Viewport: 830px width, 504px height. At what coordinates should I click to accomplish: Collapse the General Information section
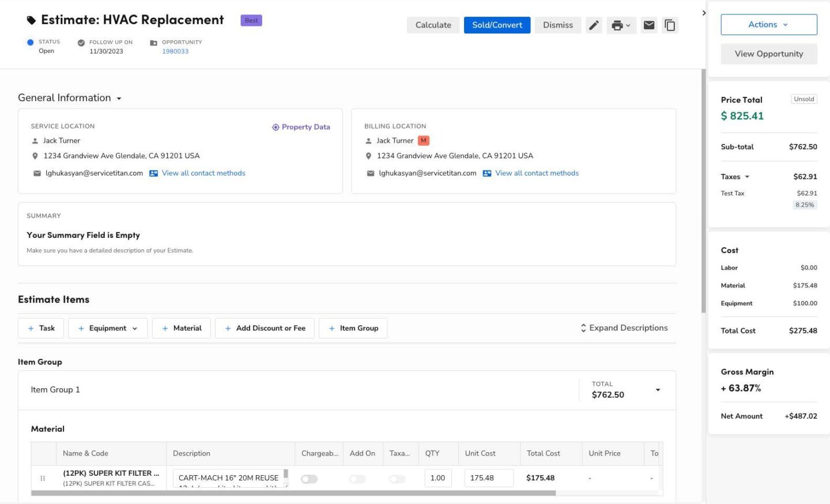point(119,98)
